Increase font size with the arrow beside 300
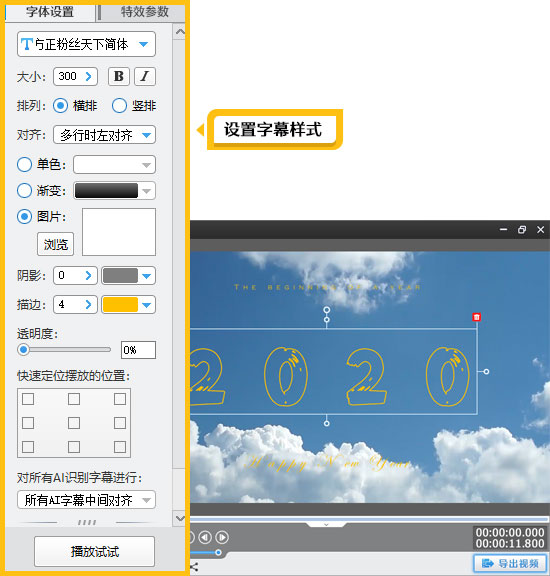Viewport: 550px width, 576px height. point(89,76)
